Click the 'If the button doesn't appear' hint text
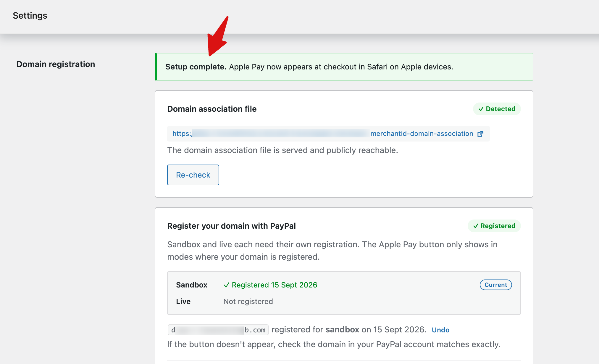This screenshot has height=364, width=599. click(x=334, y=344)
